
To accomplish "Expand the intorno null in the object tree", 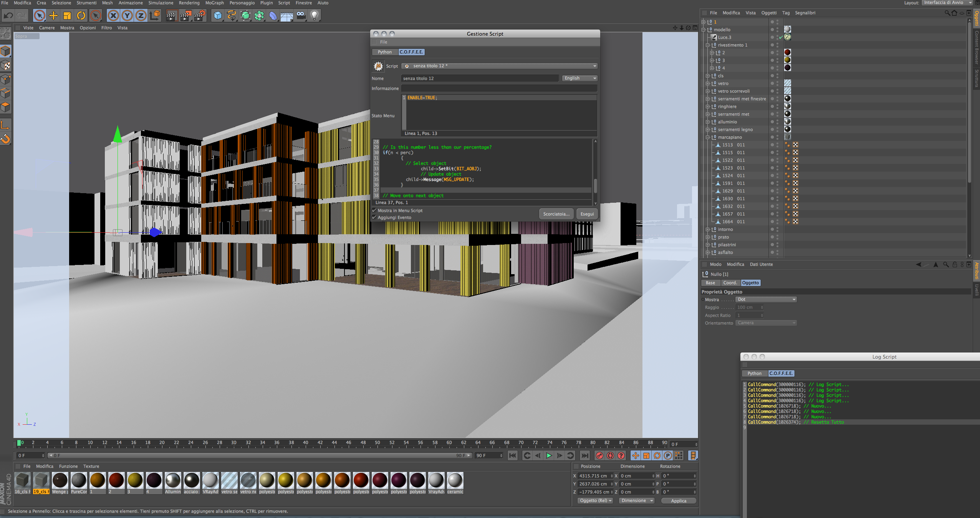I will (707, 230).
